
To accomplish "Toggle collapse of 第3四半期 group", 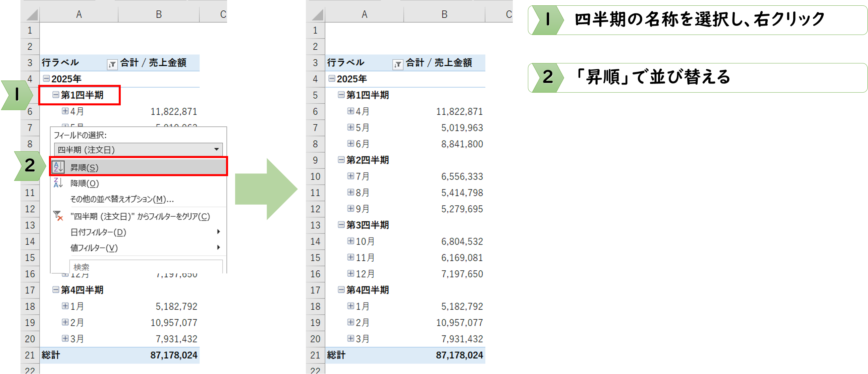I will (x=340, y=225).
